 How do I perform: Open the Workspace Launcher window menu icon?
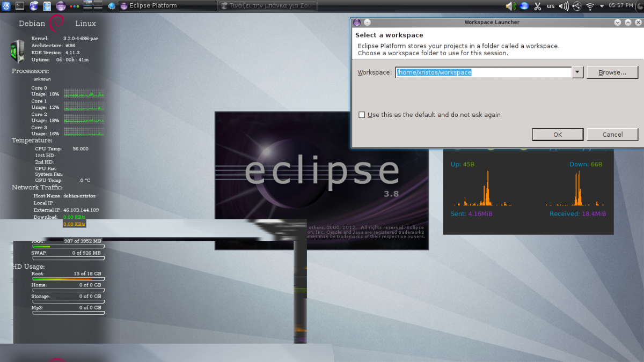(x=357, y=23)
